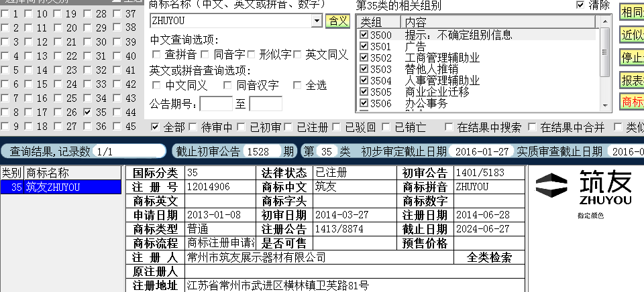The image size is (644, 292).
Task: Click the record count field 1/1
Action: (129, 151)
